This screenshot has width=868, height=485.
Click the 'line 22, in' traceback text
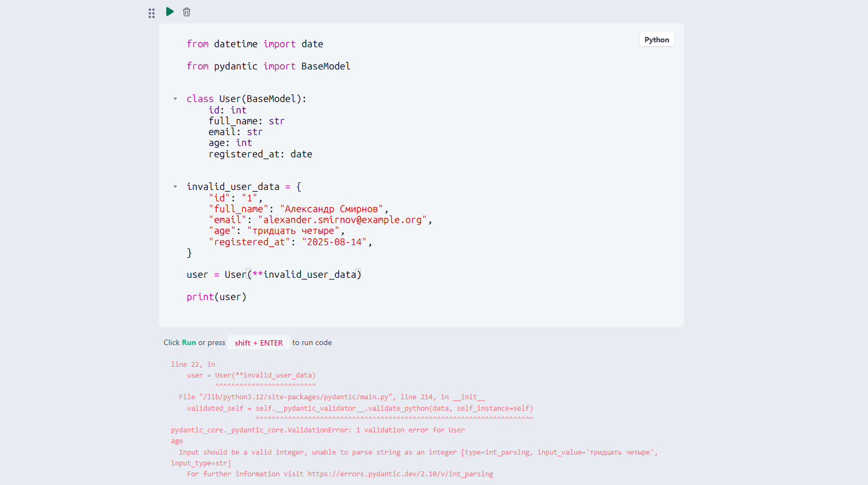point(193,365)
